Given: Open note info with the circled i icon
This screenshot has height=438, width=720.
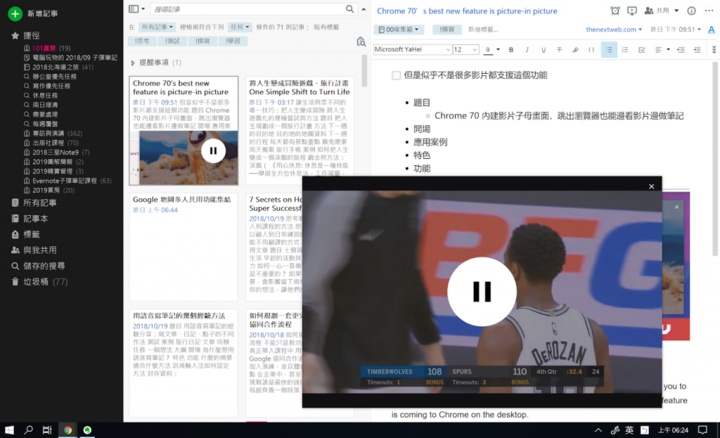Looking at the screenshot, I should pyautogui.click(x=691, y=11).
